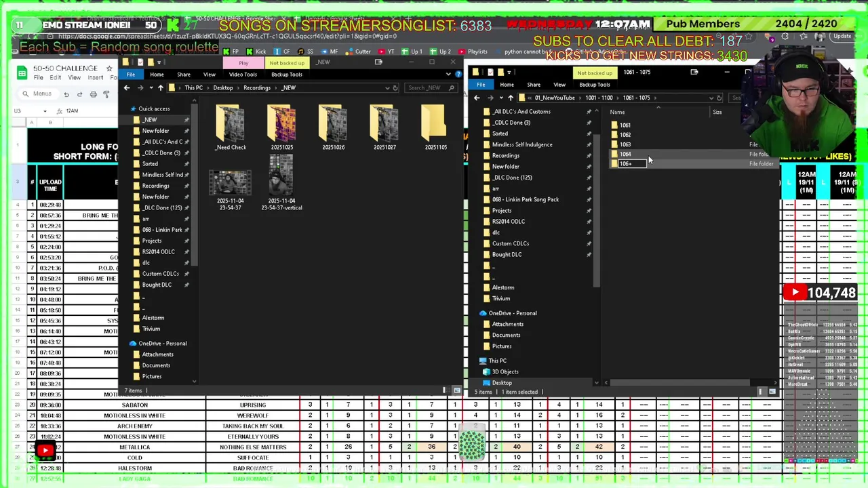Open the Sheets Insert menu
Image resolution: width=868 pixels, height=488 pixels.
96,78
